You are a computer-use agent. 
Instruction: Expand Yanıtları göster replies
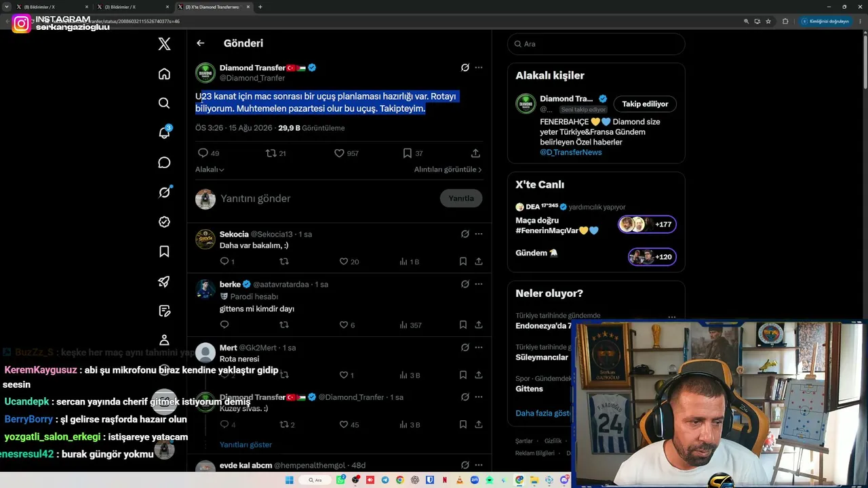coord(245,445)
